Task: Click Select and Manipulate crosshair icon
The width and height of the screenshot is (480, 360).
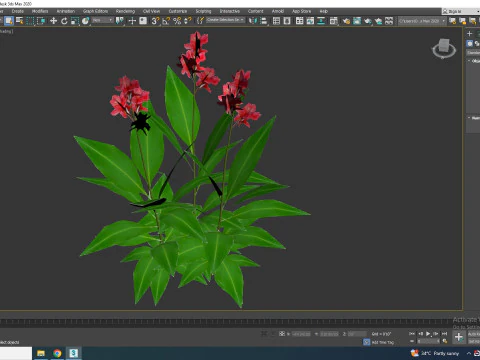Action: [132, 21]
